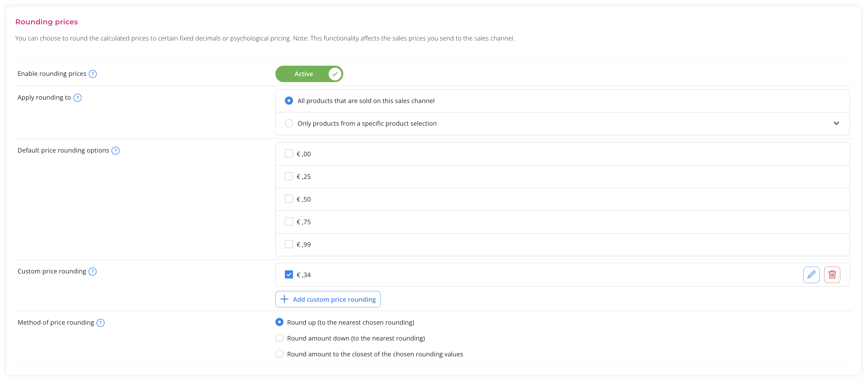Delete the €,34 custom rounding
The width and height of the screenshot is (868, 381).
coord(832,275)
